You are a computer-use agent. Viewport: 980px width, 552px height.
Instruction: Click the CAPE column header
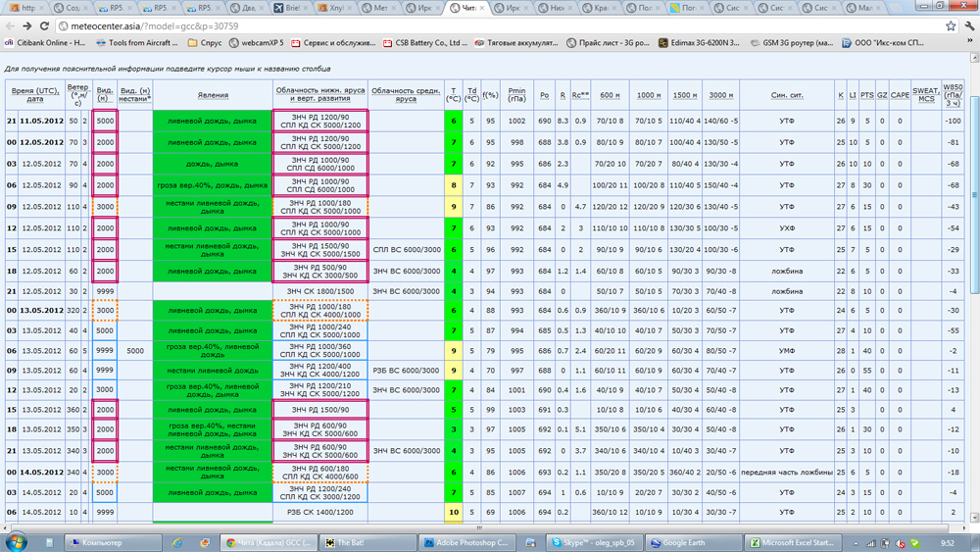click(900, 95)
